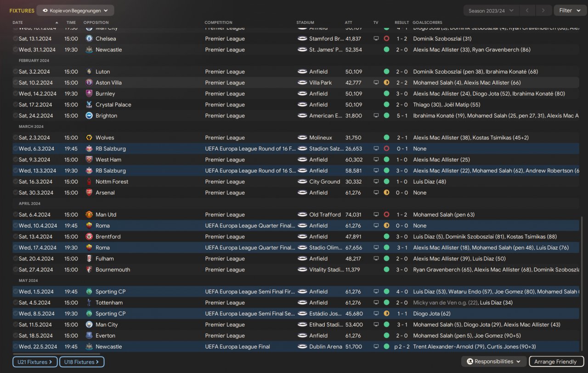Click the Chelsea club badge

coord(89,39)
